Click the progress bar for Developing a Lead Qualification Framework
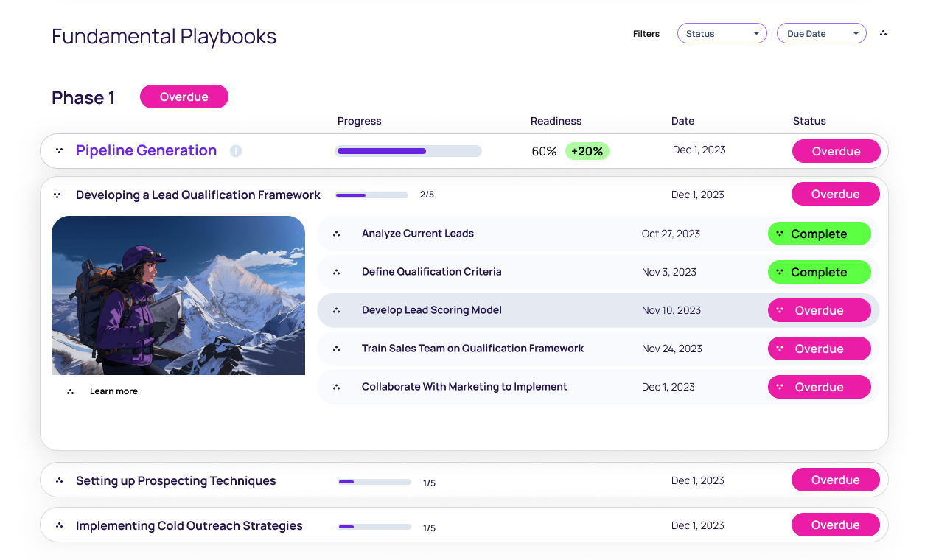Image resolution: width=936 pixels, height=560 pixels. pyautogui.click(x=371, y=195)
